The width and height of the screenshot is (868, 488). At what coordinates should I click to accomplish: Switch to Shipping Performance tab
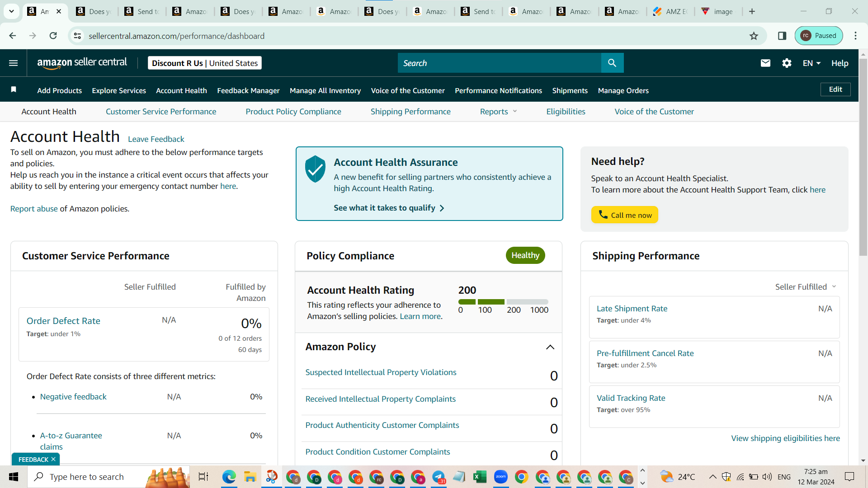point(410,112)
